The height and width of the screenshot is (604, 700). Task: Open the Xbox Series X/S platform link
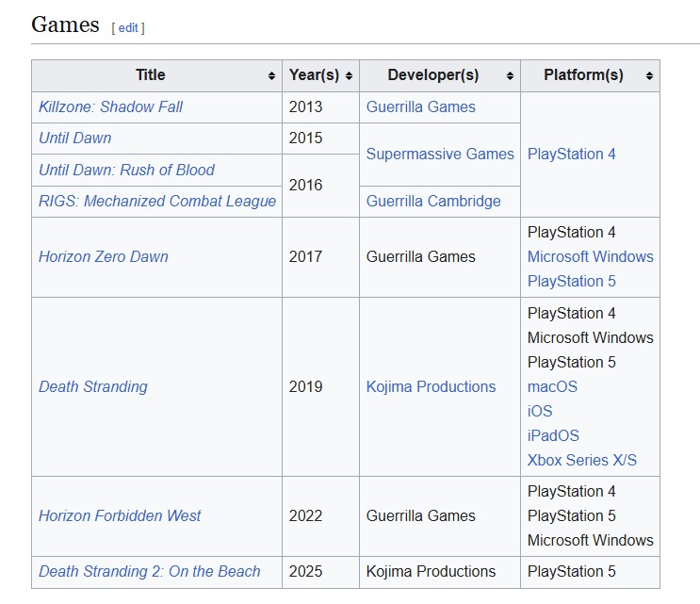point(581,460)
